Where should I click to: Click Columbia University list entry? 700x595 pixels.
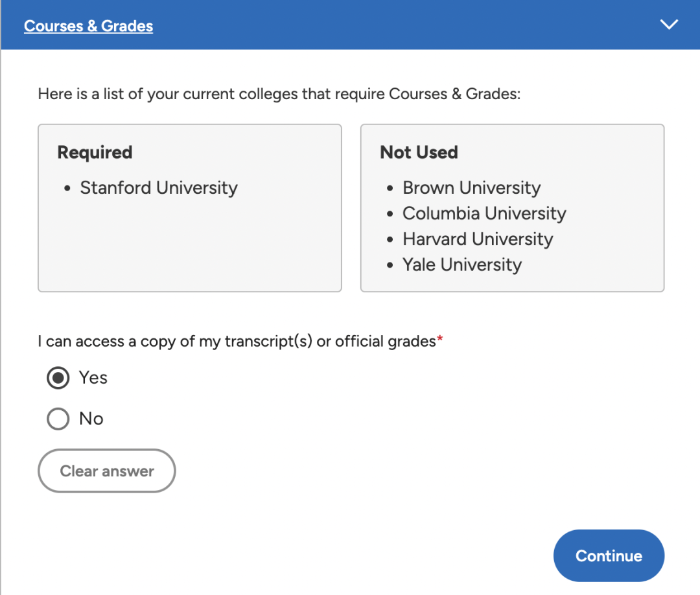(484, 213)
